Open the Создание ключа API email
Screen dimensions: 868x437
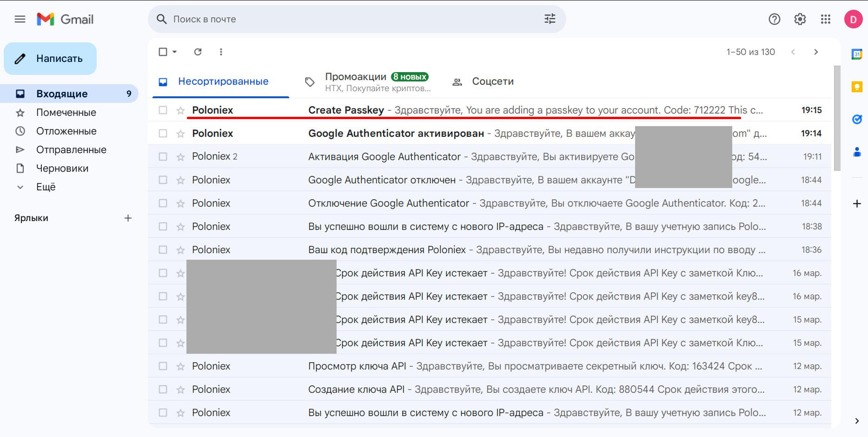click(490, 390)
